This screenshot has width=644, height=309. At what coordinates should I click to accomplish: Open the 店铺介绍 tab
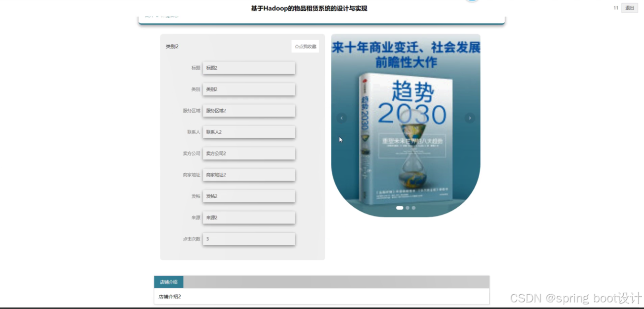(x=168, y=282)
